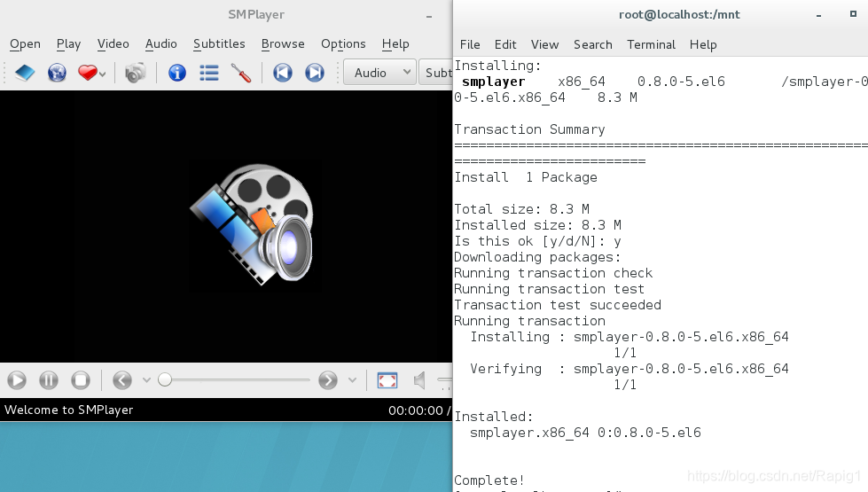This screenshot has width=868, height=492.
Task: Click the seek slider handle
Action: point(164,379)
